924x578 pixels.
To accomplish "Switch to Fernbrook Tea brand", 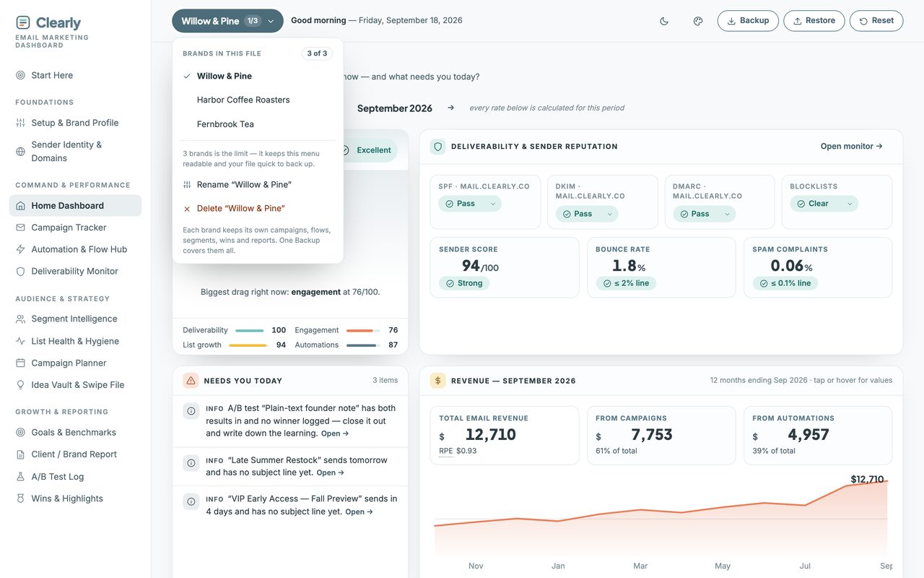I will click(x=258, y=124).
